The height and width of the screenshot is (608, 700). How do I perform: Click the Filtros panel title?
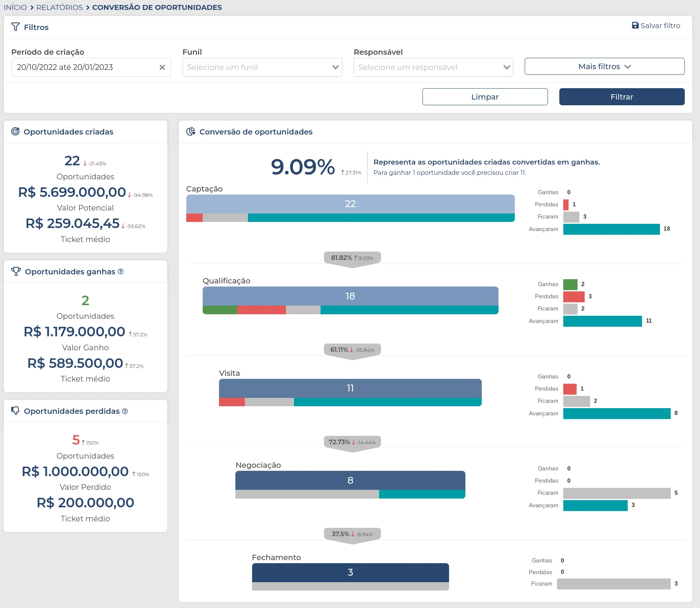point(36,27)
